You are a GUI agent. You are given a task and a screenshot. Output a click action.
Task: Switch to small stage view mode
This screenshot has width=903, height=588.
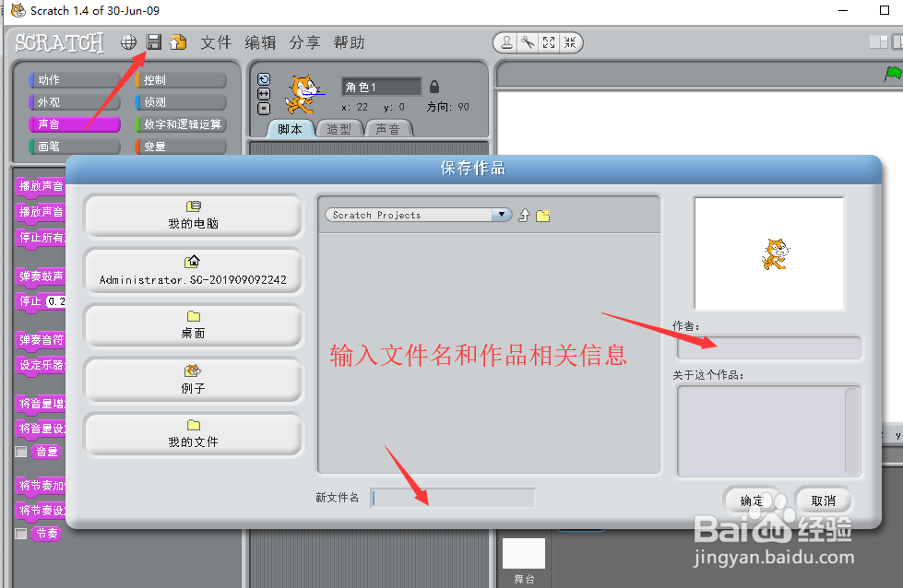(x=878, y=42)
